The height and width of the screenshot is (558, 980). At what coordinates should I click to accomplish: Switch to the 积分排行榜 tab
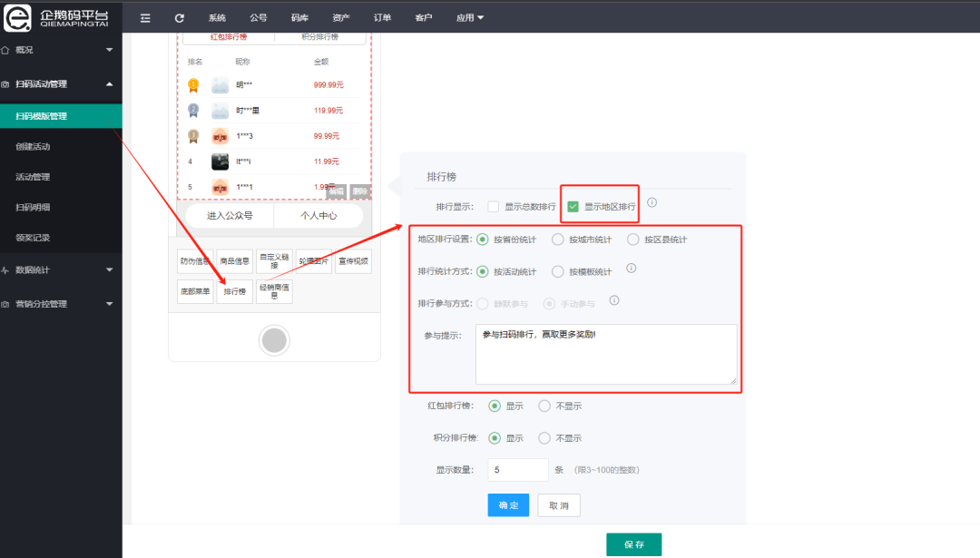coord(319,37)
